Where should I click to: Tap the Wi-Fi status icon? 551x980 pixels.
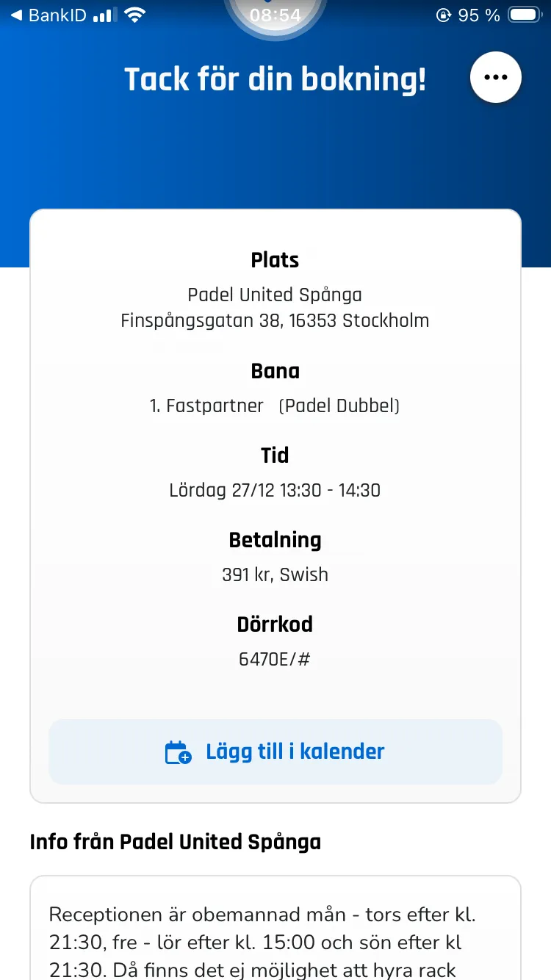[x=135, y=15]
